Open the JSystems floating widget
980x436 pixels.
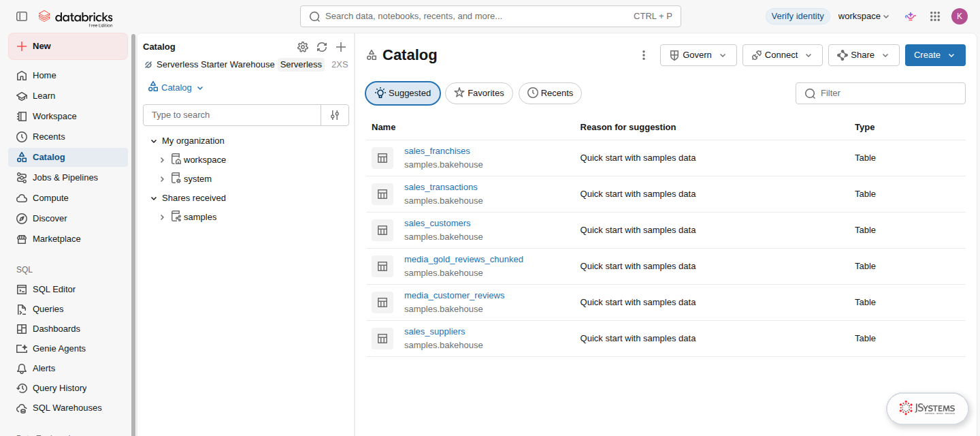(x=927, y=408)
